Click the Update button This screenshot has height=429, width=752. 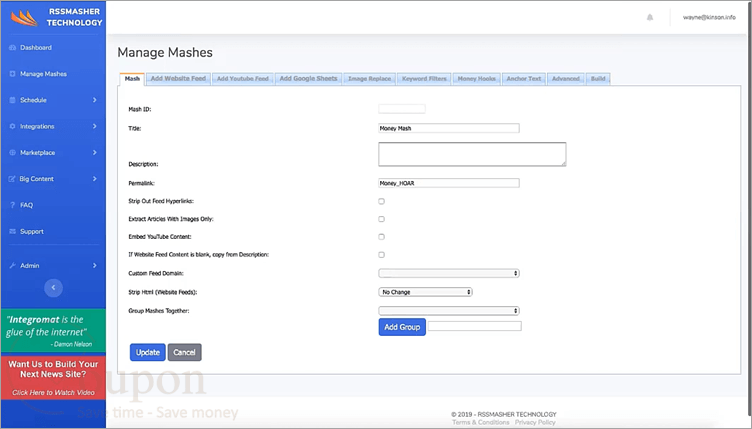[x=148, y=352]
